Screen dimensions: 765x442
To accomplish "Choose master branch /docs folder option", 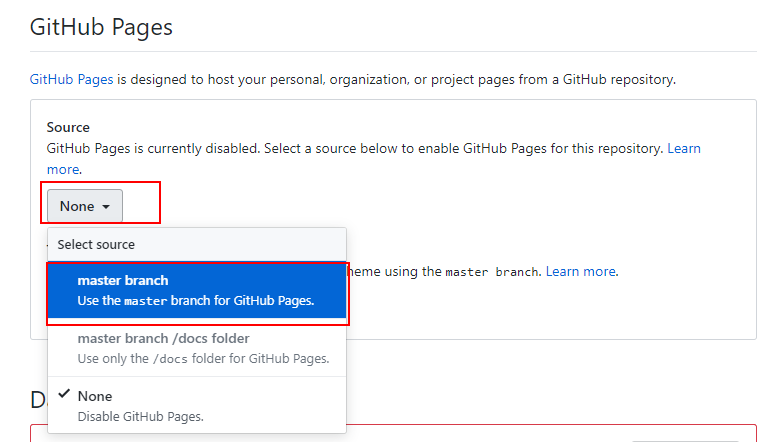I will point(197,348).
